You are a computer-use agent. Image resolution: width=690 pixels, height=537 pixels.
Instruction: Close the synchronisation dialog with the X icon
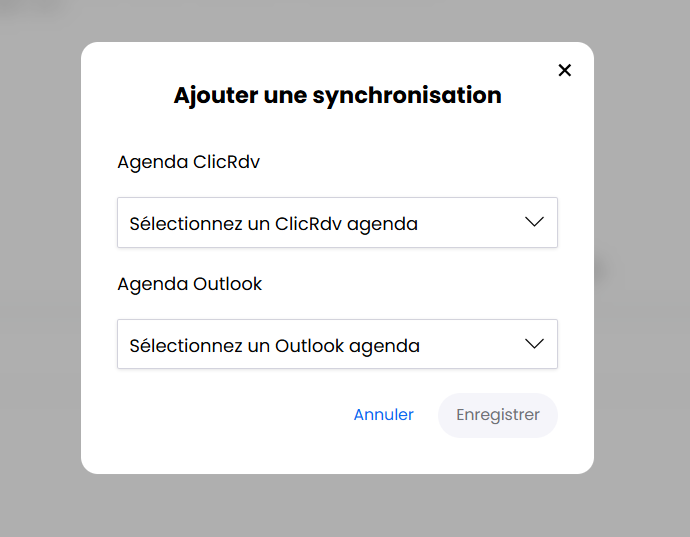click(x=565, y=70)
